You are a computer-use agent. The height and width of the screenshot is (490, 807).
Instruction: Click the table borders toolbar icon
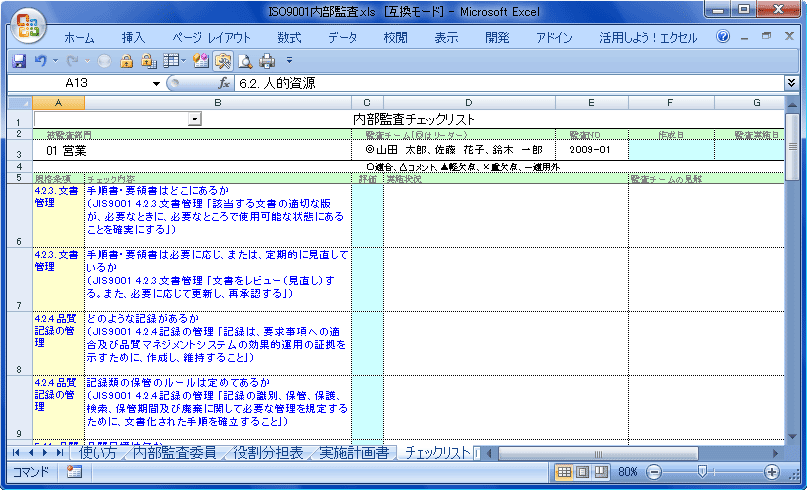point(170,61)
